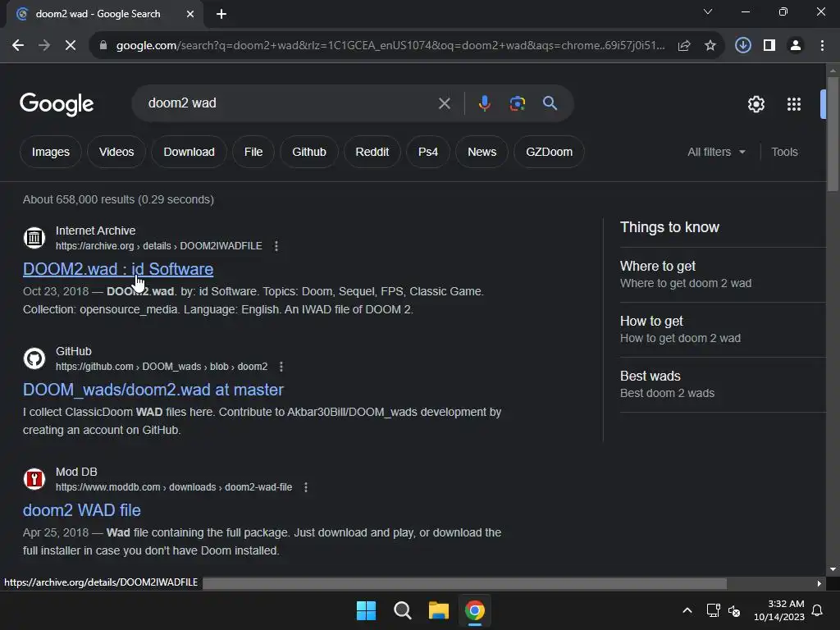Switch to News results
This screenshot has width=840, height=630.
pos(482,152)
